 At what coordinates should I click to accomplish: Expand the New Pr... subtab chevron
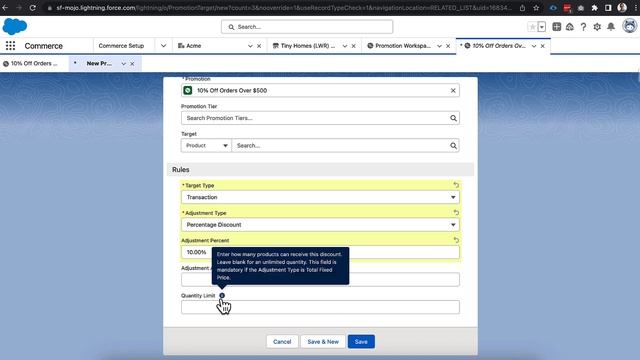point(123,64)
